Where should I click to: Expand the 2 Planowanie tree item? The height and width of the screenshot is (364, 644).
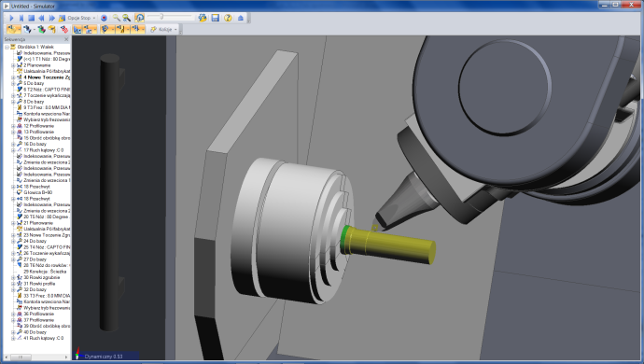(13, 65)
